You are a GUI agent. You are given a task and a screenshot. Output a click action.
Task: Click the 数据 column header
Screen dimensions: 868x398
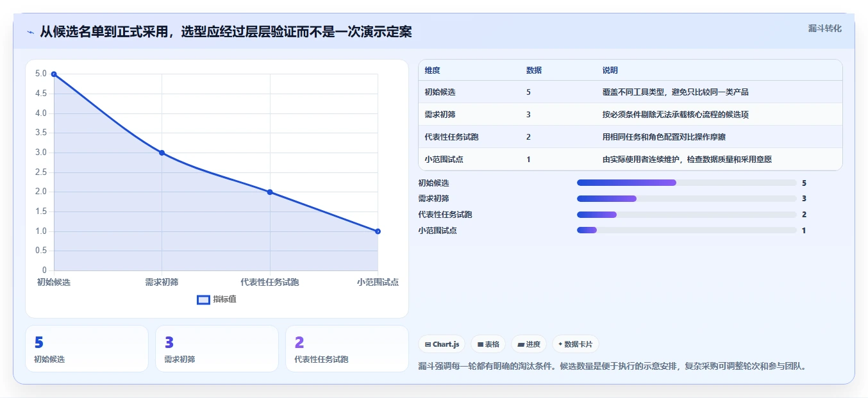534,70
